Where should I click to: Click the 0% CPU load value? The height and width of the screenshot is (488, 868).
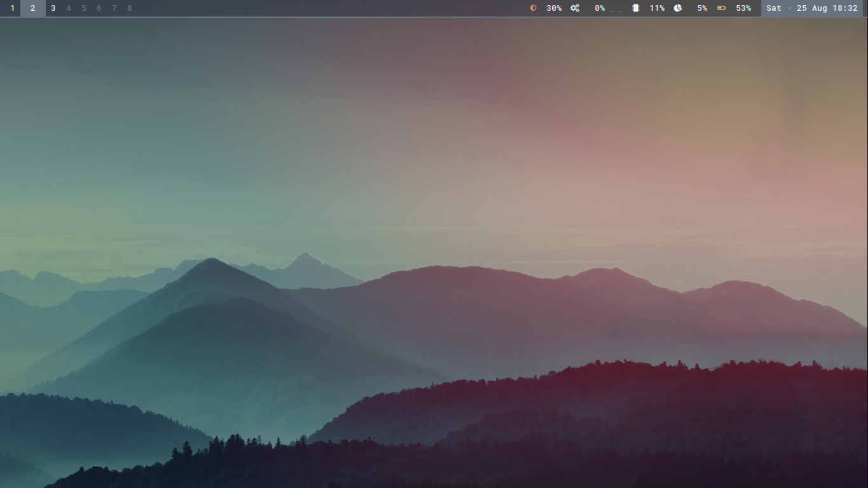click(599, 8)
